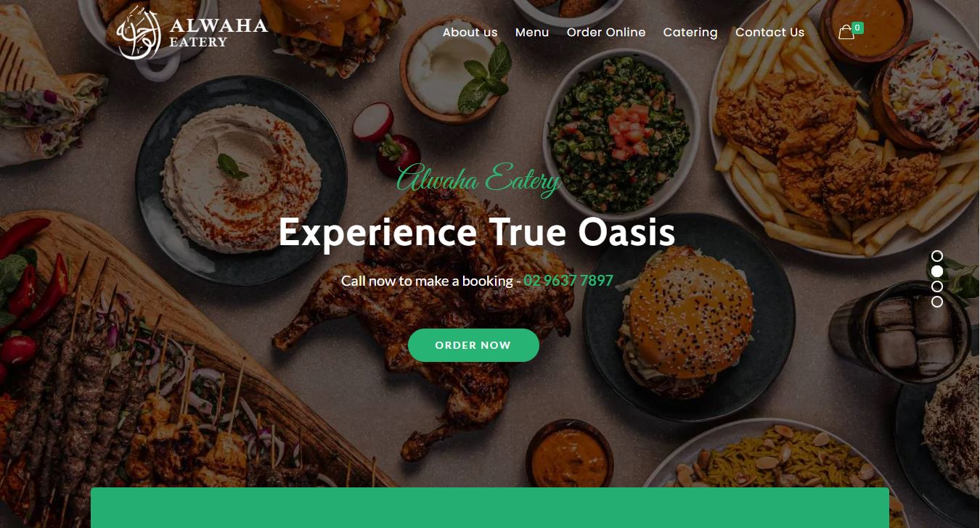The image size is (980, 528).
Task: Click the Alwaha calligraphy logo emblem
Action: (139, 33)
